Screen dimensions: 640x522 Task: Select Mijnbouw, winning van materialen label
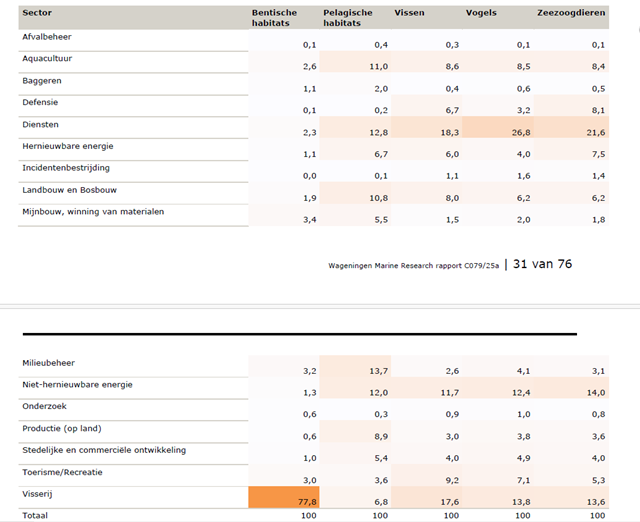pos(93,211)
